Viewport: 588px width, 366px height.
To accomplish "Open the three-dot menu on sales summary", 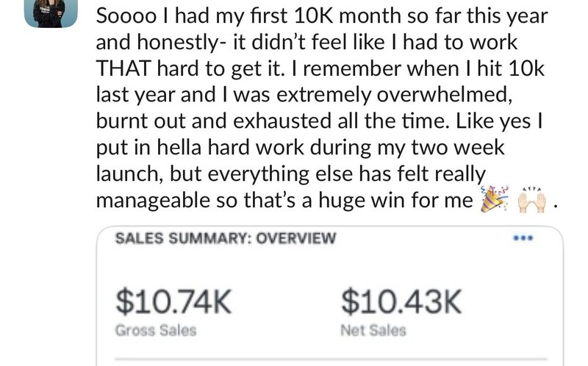I will (x=523, y=237).
